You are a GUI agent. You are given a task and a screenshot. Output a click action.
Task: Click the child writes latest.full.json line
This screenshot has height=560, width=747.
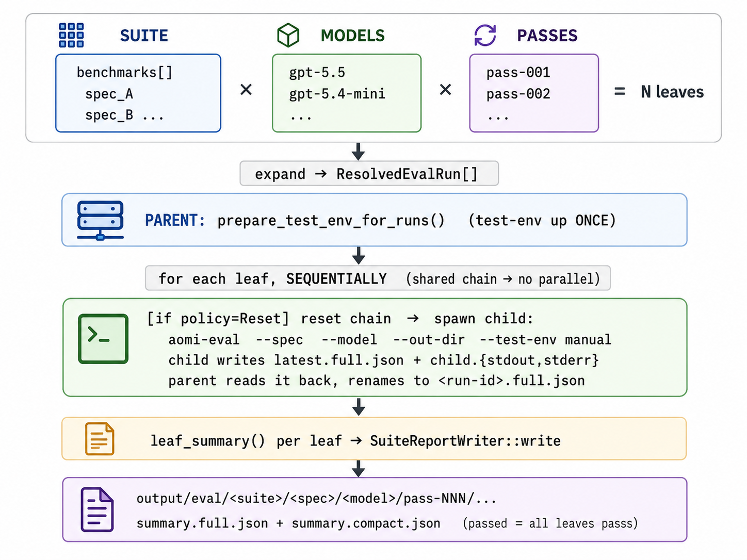(x=383, y=360)
